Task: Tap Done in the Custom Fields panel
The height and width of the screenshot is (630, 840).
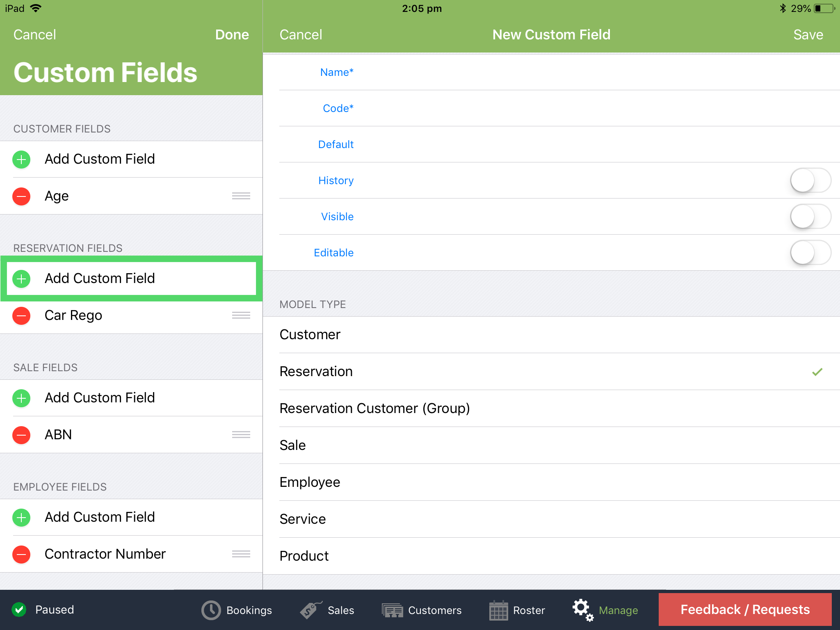Action: coord(232,34)
